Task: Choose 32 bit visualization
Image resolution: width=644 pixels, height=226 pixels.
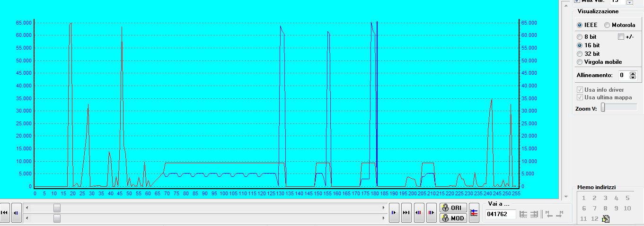Action: point(580,53)
